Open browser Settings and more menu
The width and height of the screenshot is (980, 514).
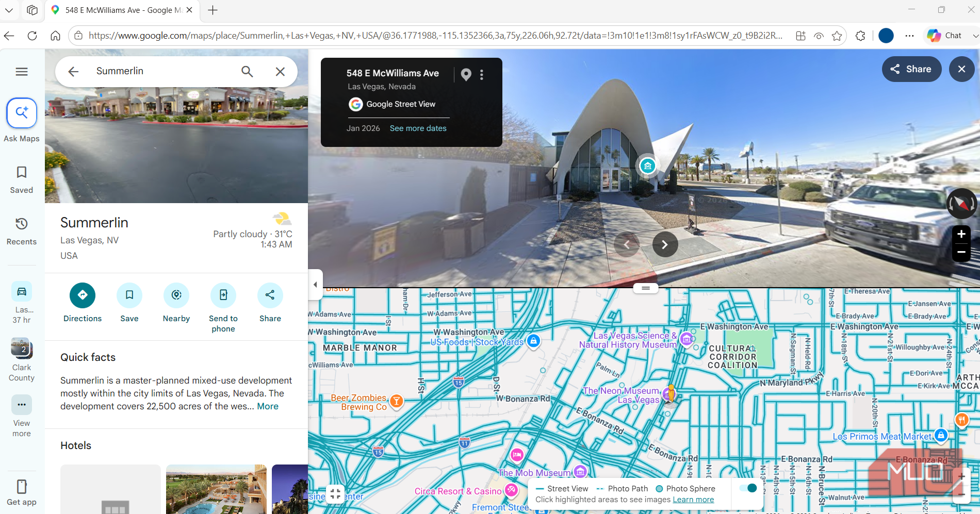pyautogui.click(x=909, y=36)
